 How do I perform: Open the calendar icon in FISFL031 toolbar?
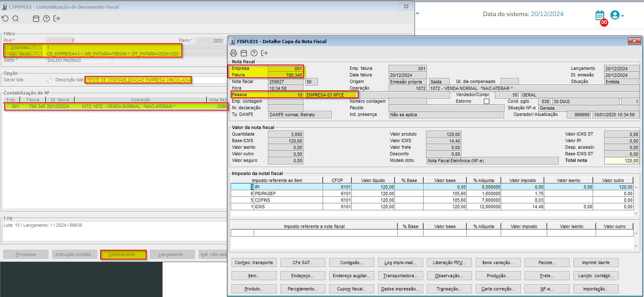point(244,53)
